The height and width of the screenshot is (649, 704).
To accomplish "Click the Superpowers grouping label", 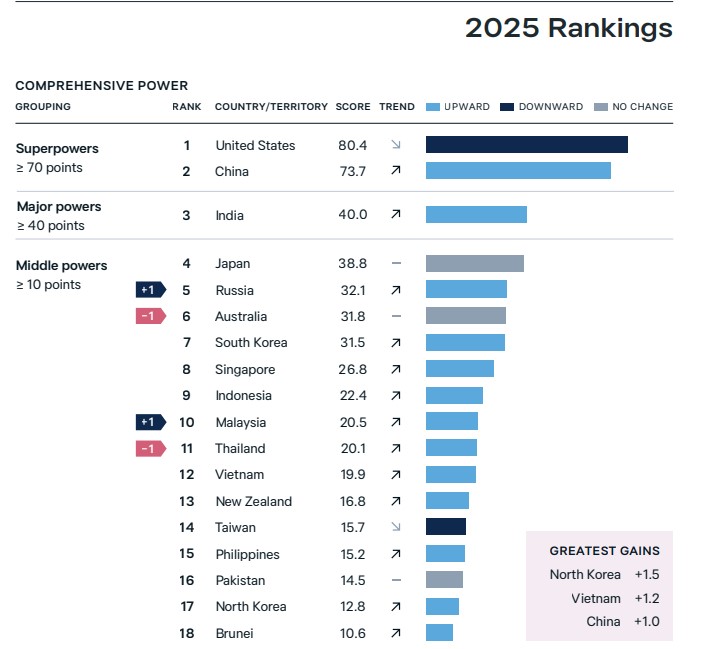I will 57,148.
